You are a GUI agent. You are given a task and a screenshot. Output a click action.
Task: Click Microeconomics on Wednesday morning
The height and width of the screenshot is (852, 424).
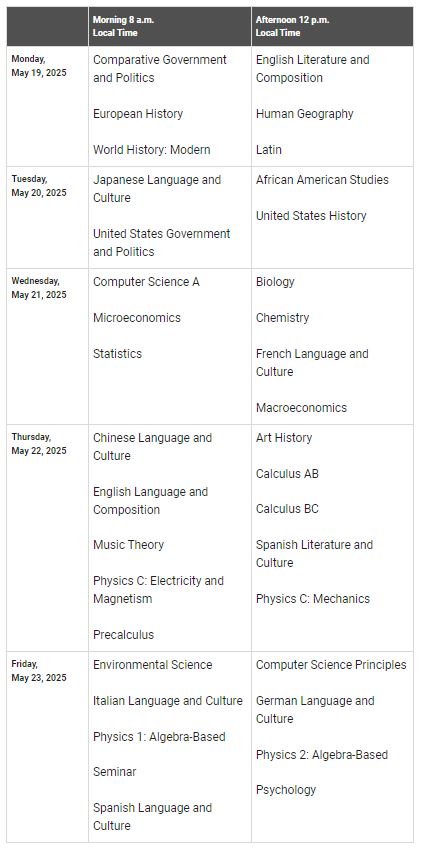(x=137, y=317)
